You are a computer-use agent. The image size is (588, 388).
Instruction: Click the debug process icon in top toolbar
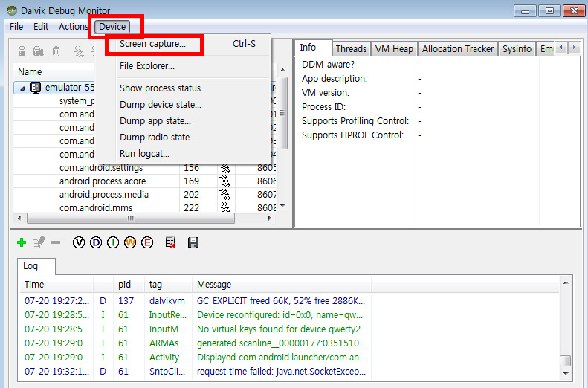point(22,51)
